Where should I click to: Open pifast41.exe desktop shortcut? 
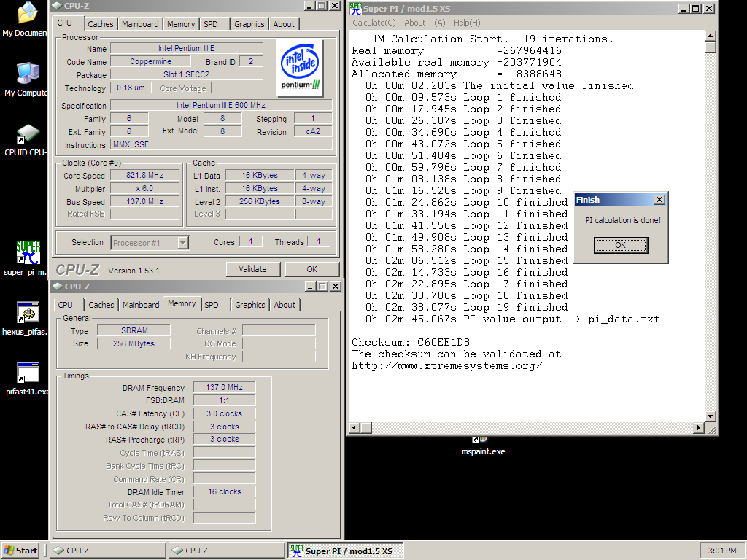coord(27,378)
